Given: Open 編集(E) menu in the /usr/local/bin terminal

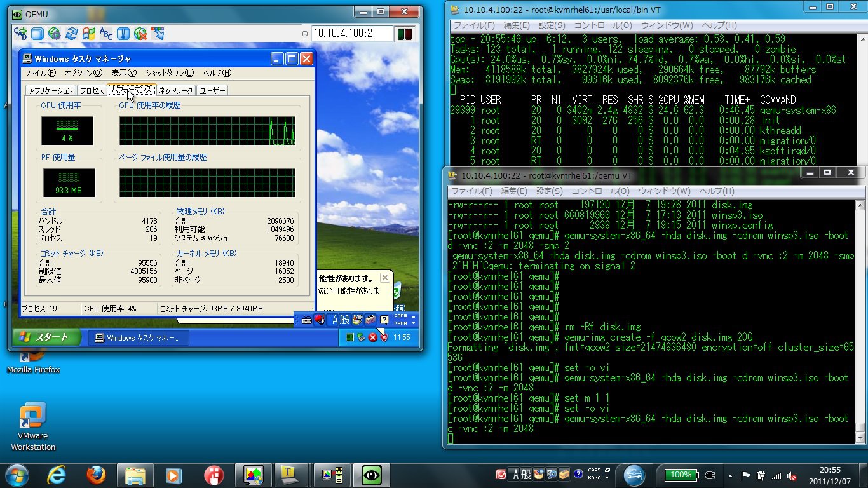Looking at the screenshot, I should 517,25.
